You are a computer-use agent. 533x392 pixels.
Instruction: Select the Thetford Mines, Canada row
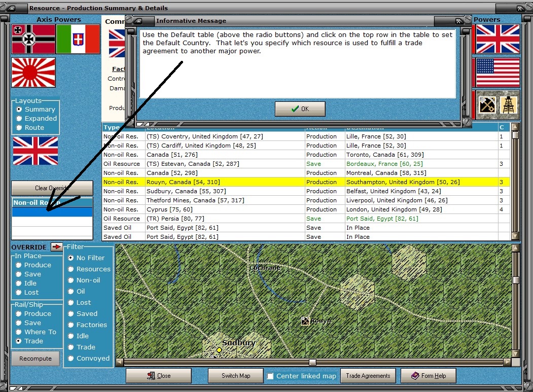(x=306, y=200)
